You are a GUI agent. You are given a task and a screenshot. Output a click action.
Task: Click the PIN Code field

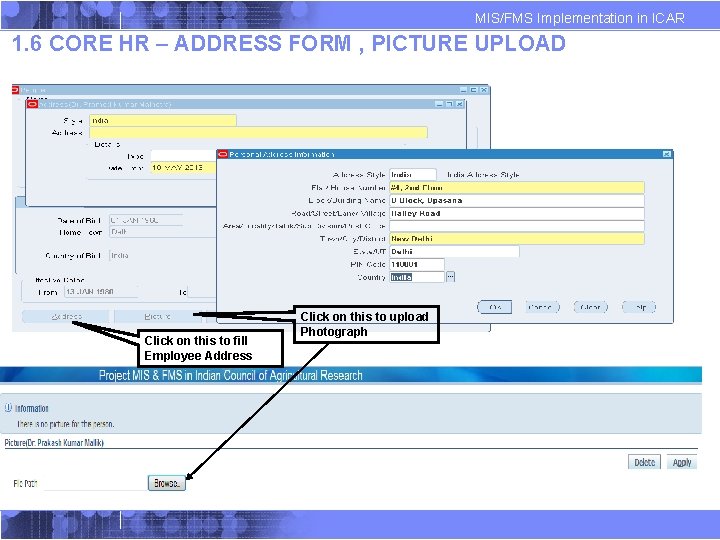coord(416,264)
